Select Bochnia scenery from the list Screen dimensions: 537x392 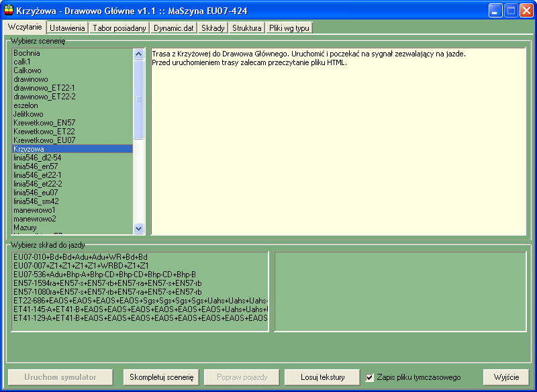[x=27, y=53]
